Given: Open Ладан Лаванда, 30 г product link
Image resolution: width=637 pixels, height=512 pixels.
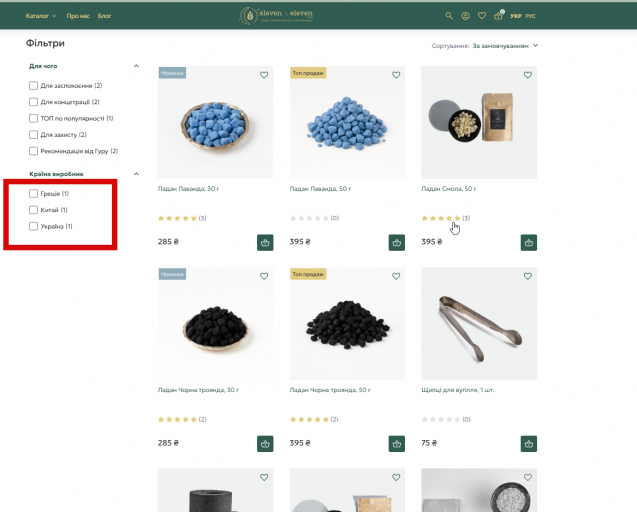Looking at the screenshot, I should click(188, 189).
